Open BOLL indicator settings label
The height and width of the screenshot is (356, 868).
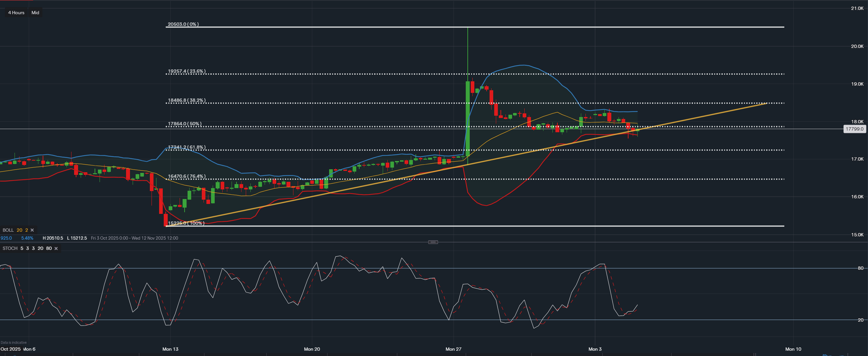coord(8,230)
